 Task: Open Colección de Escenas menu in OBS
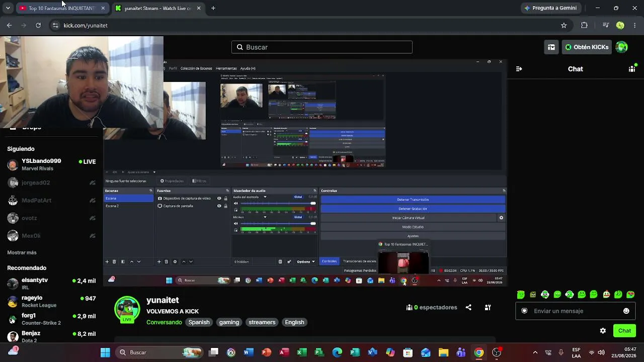point(196,68)
